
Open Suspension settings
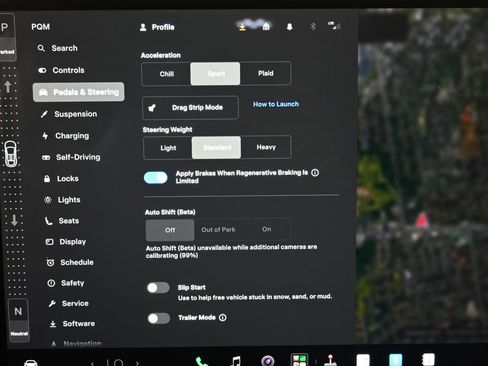[69, 114]
